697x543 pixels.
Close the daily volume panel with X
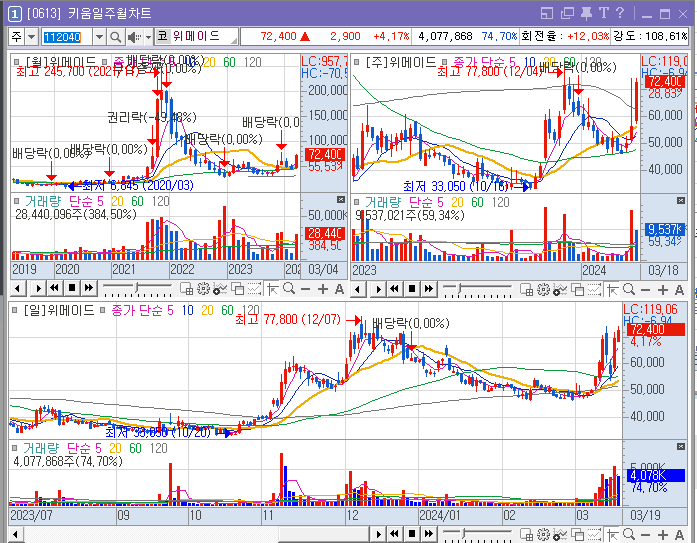click(681, 446)
